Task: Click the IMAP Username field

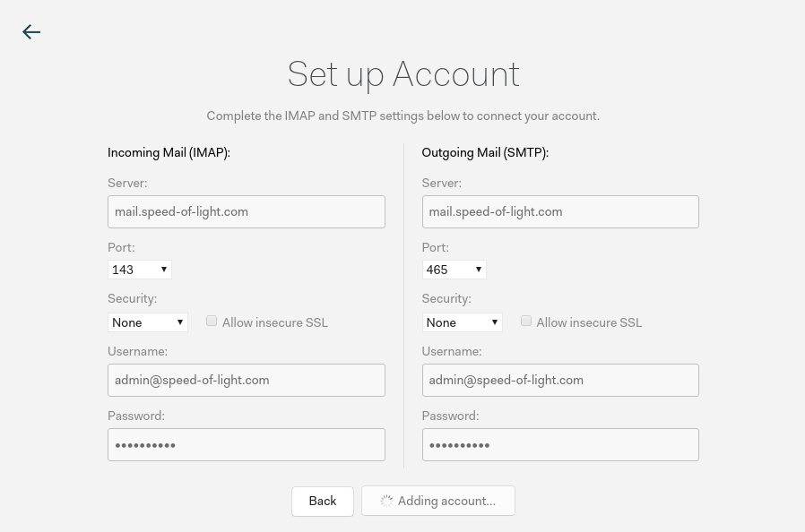Action: tap(247, 381)
